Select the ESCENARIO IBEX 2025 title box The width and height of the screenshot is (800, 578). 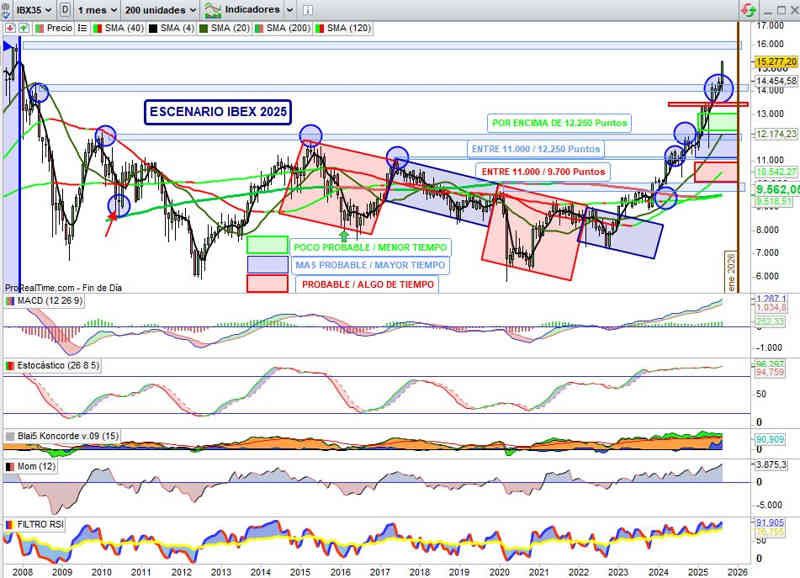218,112
